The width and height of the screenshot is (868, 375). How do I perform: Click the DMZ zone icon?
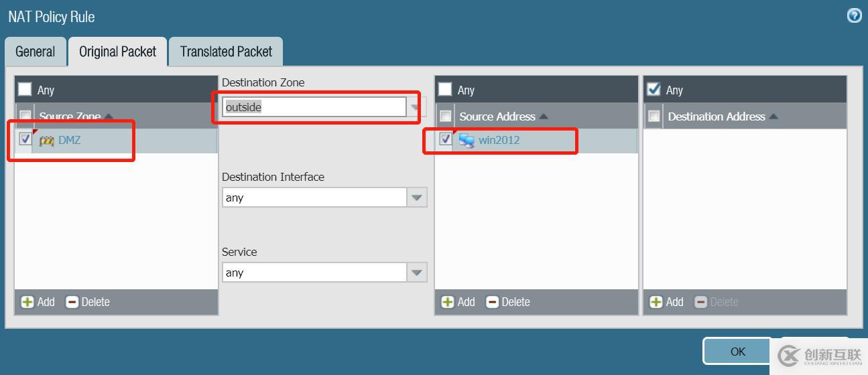(x=46, y=141)
